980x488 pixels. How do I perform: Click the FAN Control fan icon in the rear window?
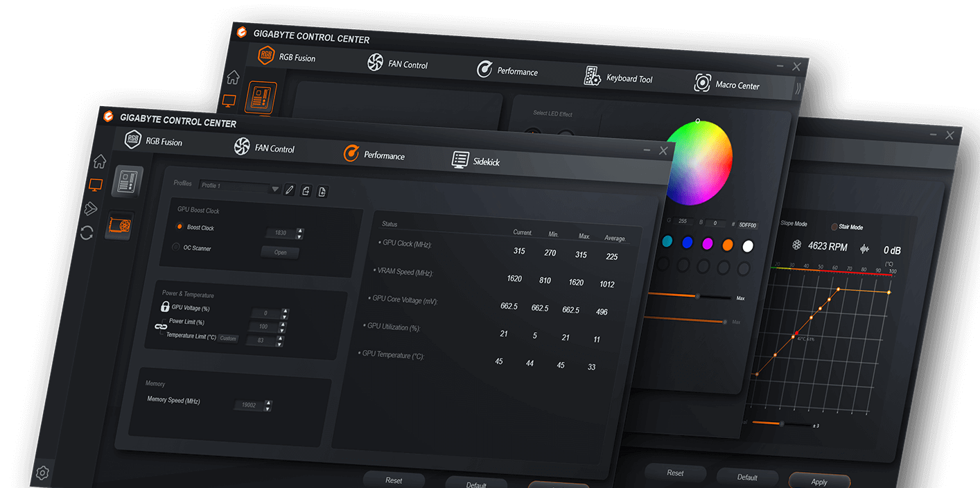coord(375,62)
